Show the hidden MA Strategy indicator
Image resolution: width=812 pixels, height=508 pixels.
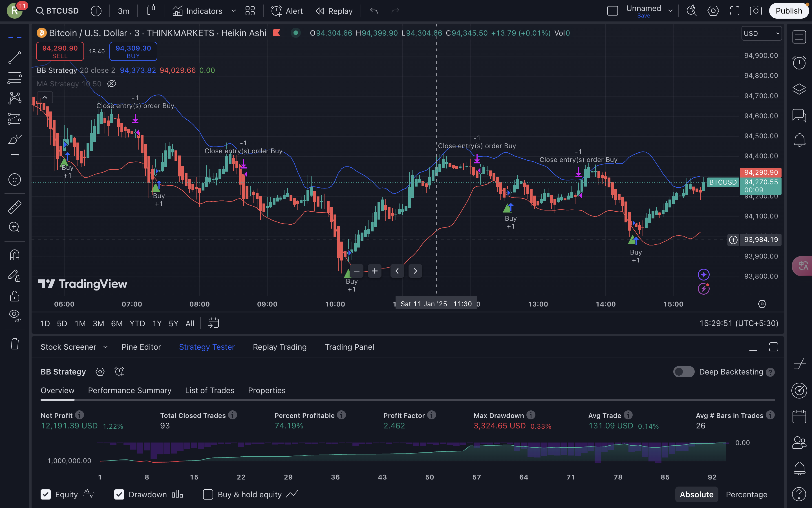click(112, 84)
